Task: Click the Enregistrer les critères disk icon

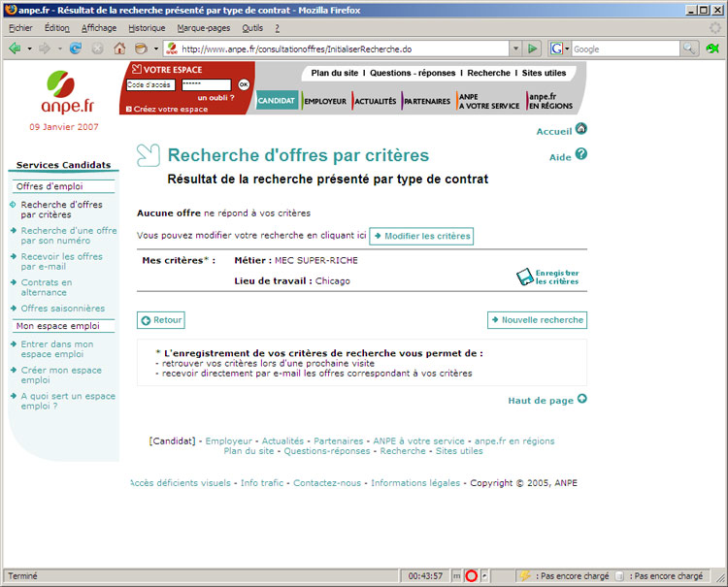Action: pos(524,277)
